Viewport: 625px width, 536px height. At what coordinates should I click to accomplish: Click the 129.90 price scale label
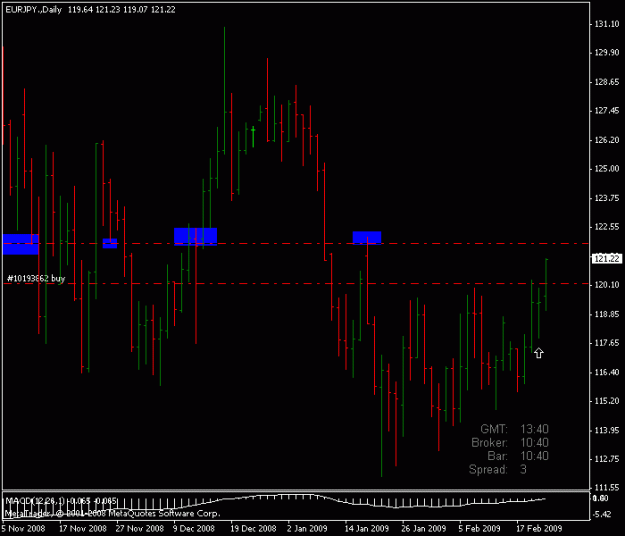[x=607, y=53]
